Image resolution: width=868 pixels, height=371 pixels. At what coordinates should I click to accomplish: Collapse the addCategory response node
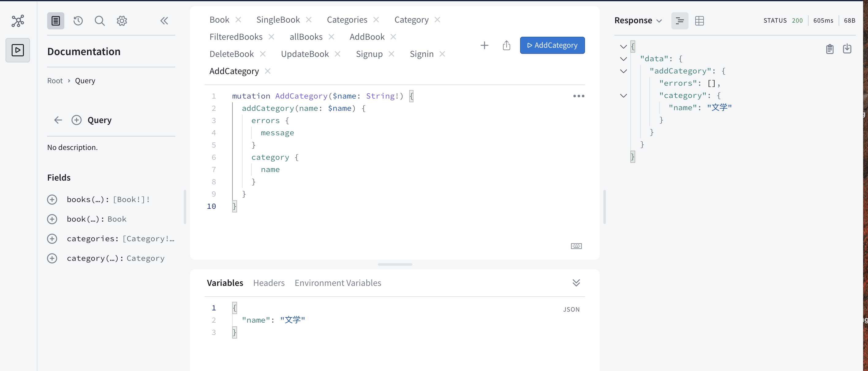pyautogui.click(x=623, y=71)
